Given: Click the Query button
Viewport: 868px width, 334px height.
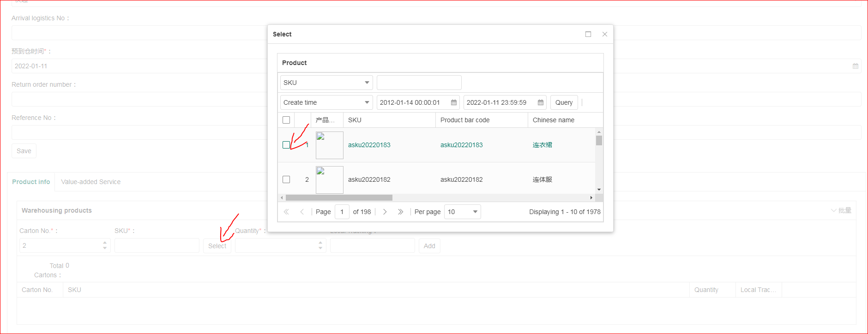Looking at the screenshot, I should coord(564,102).
